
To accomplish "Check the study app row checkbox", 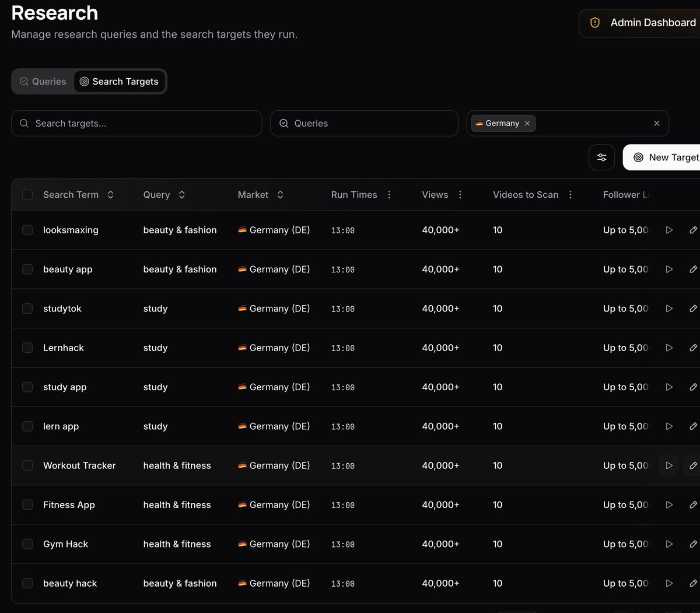I will click(x=27, y=387).
